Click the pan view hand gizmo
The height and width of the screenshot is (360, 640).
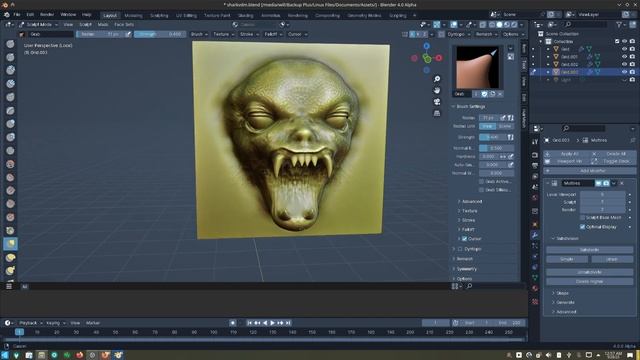click(437, 90)
